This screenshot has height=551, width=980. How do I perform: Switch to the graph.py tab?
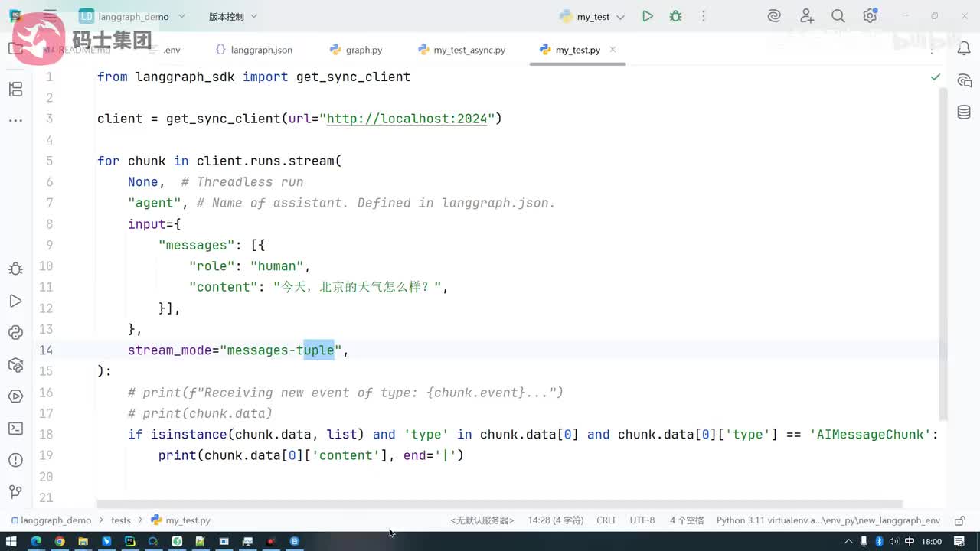point(356,50)
